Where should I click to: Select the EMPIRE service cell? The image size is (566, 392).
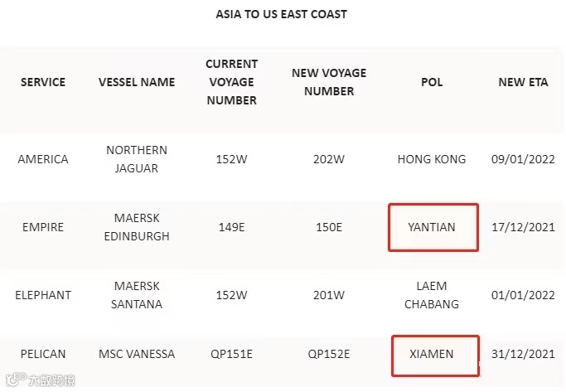click(43, 227)
